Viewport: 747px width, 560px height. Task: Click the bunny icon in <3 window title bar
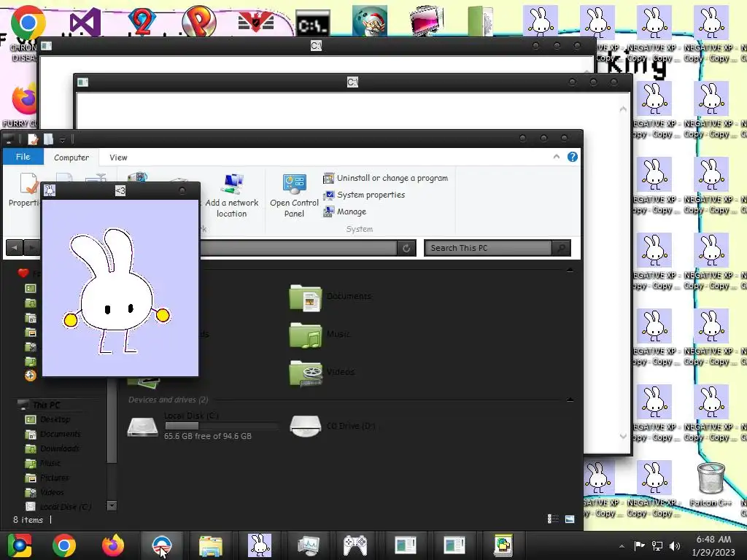pyautogui.click(x=50, y=191)
